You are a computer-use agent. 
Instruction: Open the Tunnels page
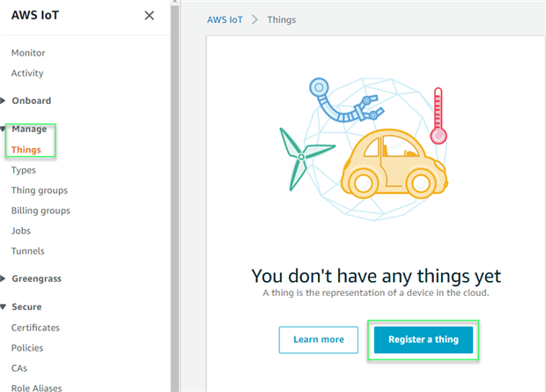[28, 251]
